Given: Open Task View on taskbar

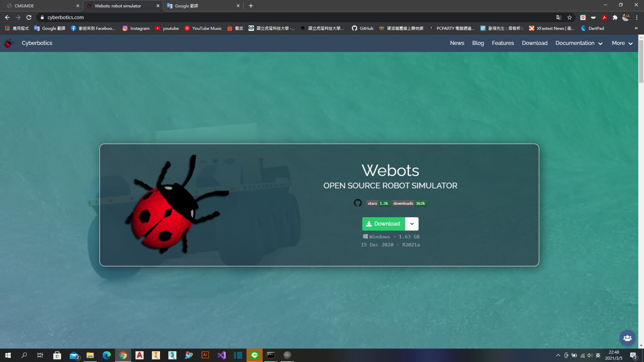Looking at the screenshot, I should pyautogui.click(x=40, y=355).
